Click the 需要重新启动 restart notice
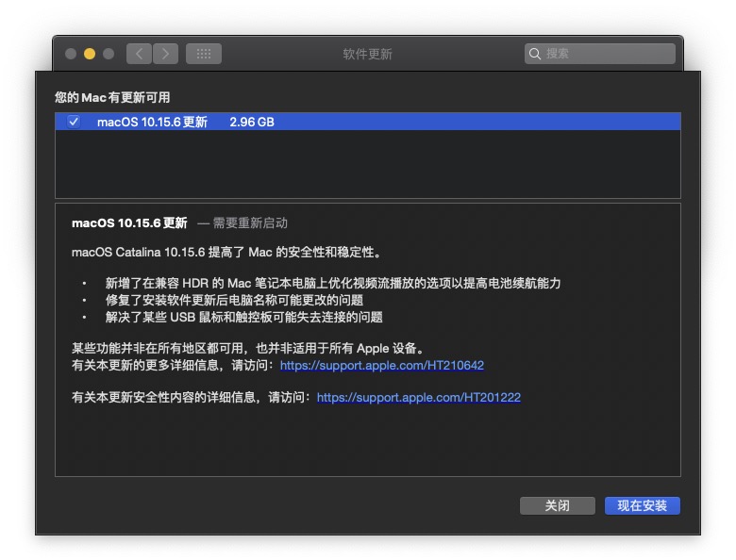Viewport: 736px width, 560px height. point(249,223)
